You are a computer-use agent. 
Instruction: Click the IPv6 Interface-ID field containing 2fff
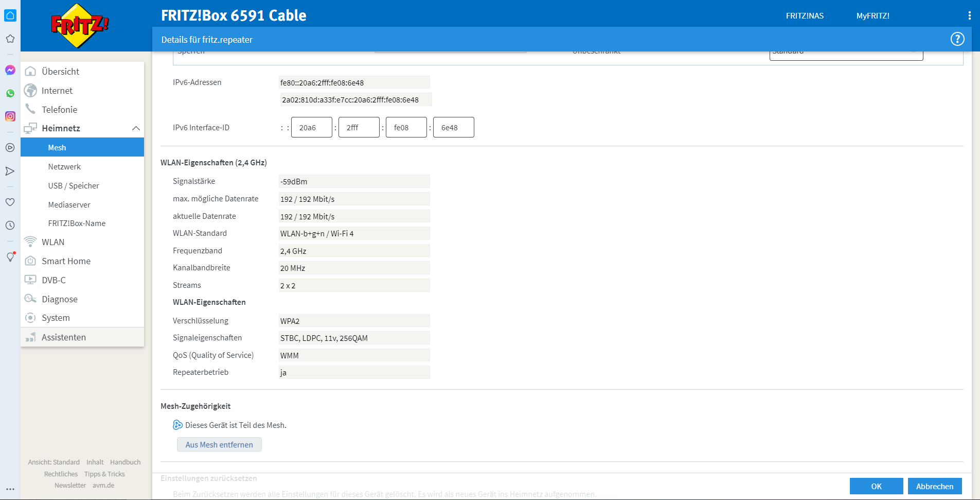[359, 127]
